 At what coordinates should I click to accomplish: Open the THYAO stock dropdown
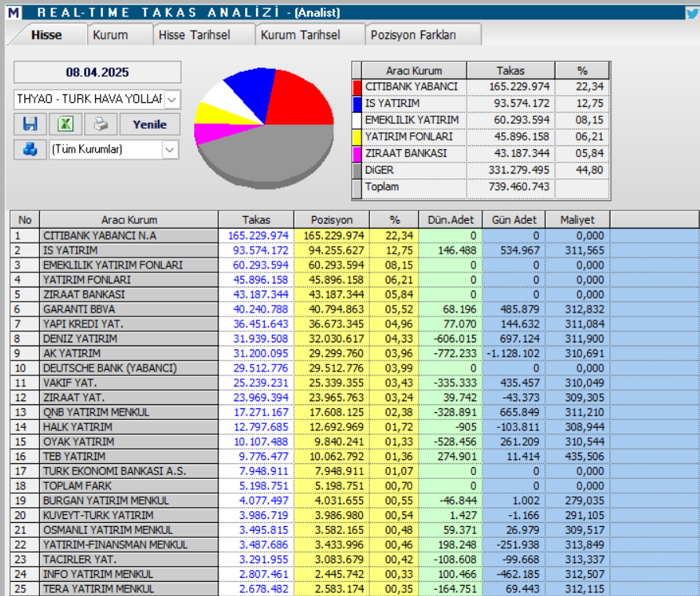172,99
